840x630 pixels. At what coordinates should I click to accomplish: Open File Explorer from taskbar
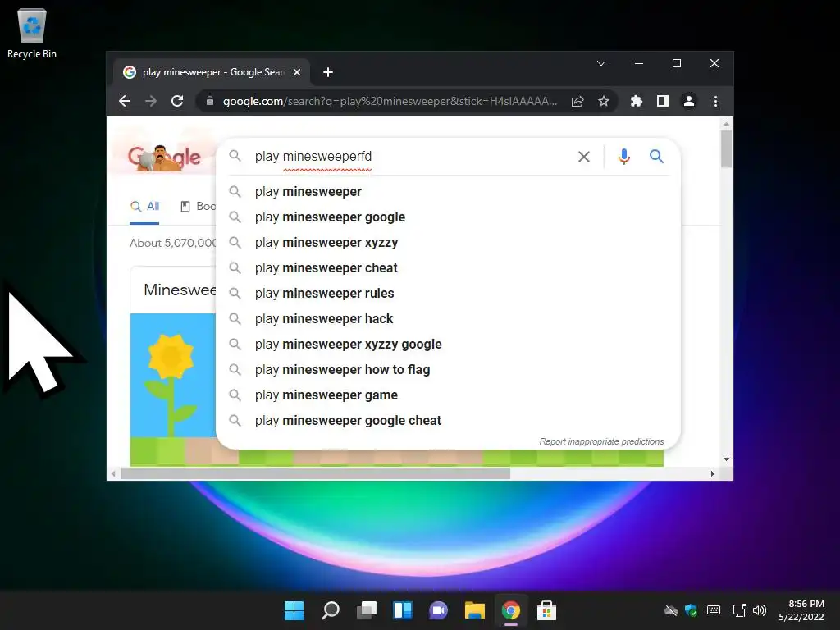[475, 610]
